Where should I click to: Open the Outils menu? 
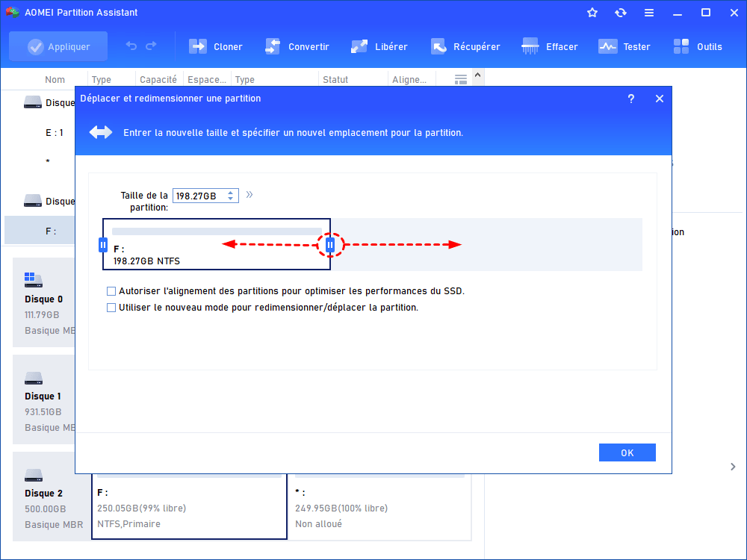[x=698, y=46]
